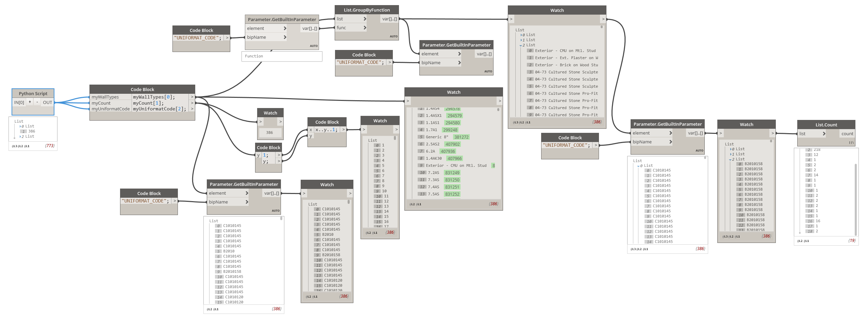Viewport: 868px width, 318px height.
Task: Click the OUT output port of the Python Script
Action: click(x=47, y=102)
